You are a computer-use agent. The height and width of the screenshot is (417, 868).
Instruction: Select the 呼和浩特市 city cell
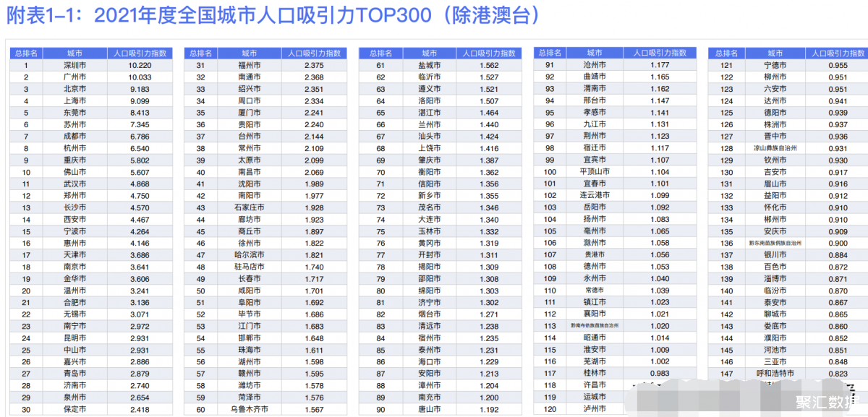click(775, 374)
